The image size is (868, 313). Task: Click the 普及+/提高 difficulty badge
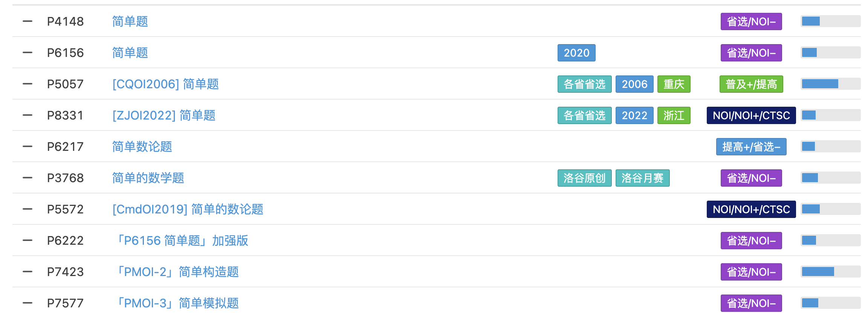751,84
